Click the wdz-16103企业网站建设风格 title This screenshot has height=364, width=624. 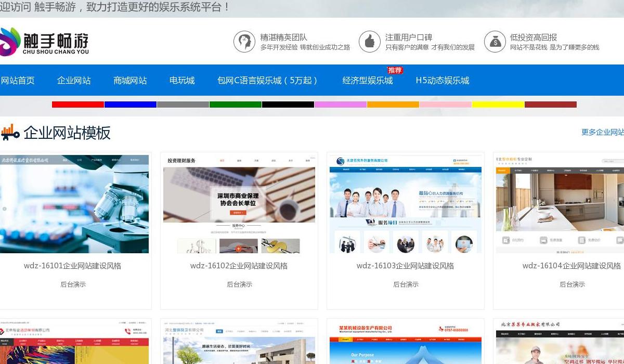click(x=405, y=266)
